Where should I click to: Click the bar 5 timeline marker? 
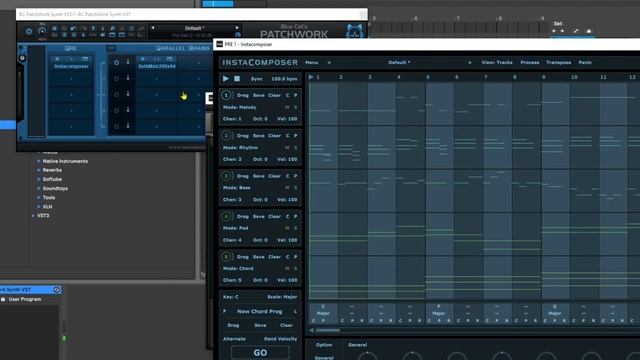pos(428,77)
